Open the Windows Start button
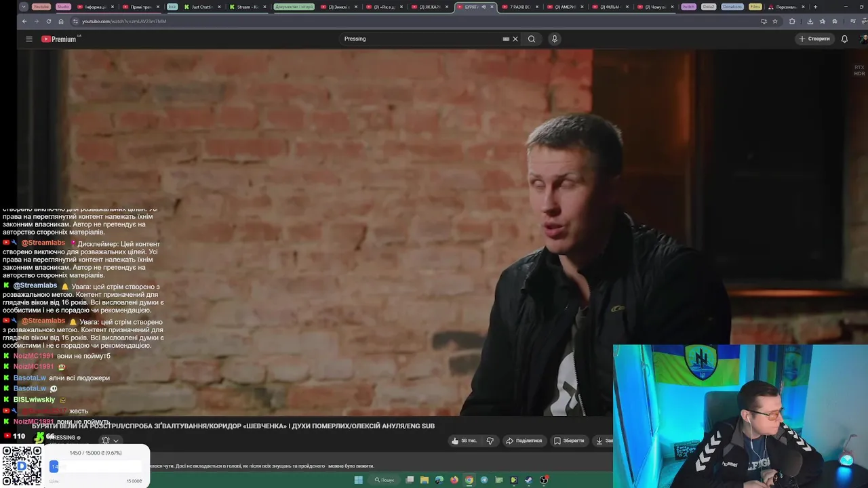868x488 pixels. tap(358, 480)
